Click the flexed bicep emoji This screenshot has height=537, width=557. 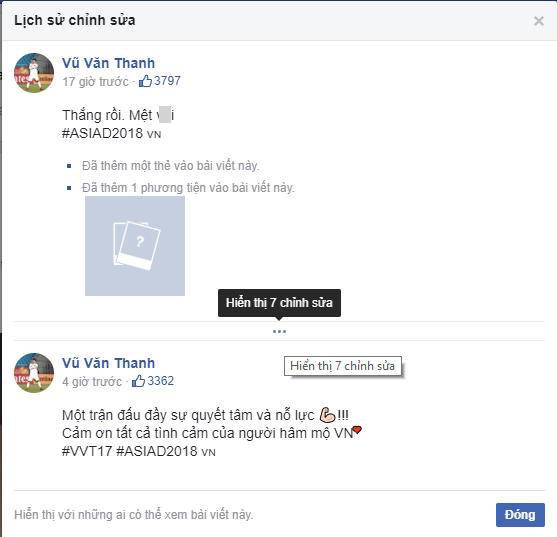coord(327,414)
